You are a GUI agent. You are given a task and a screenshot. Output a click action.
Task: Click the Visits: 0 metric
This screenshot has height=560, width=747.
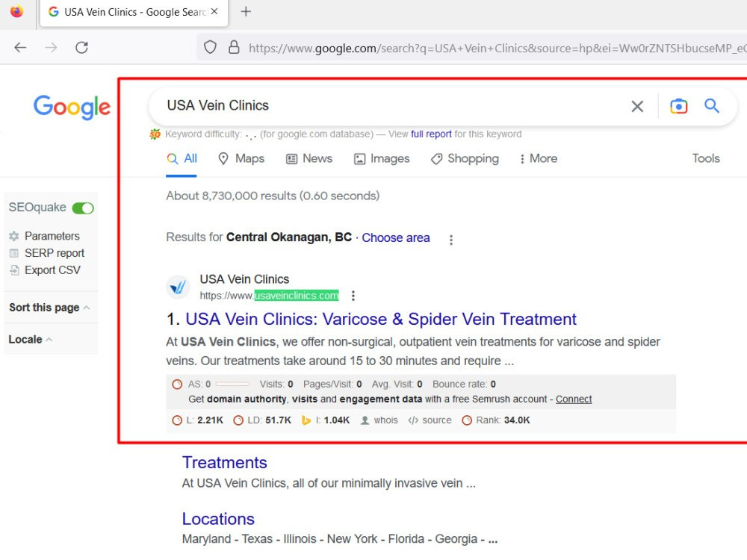[x=276, y=385]
